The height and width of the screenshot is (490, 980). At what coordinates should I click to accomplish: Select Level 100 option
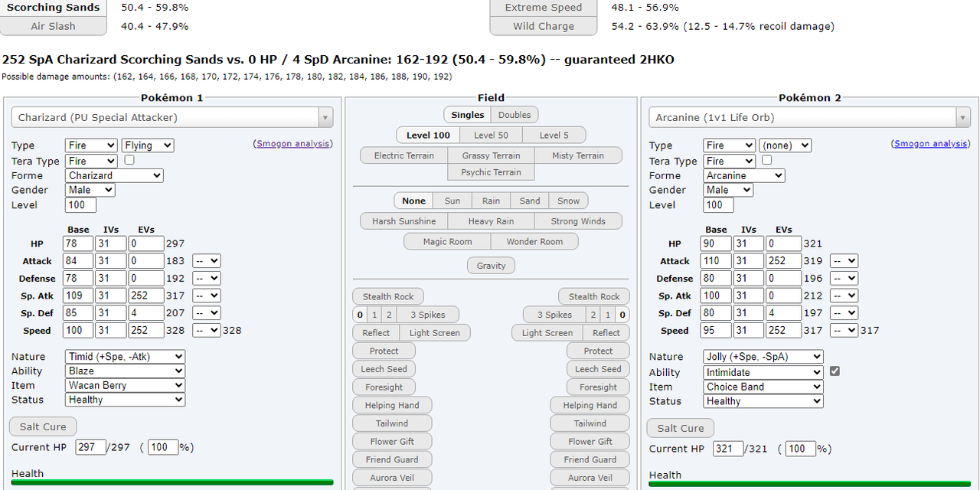[428, 135]
